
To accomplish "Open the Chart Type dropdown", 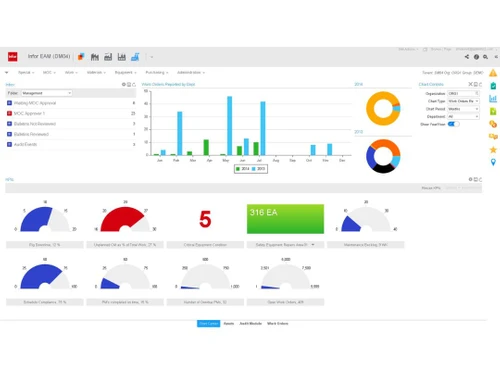I will (463, 101).
